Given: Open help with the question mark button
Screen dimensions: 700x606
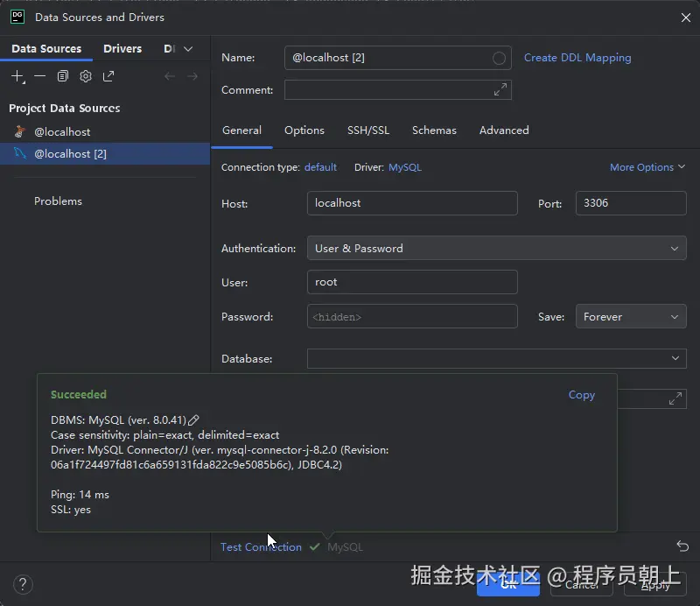Looking at the screenshot, I should pos(23,584).
